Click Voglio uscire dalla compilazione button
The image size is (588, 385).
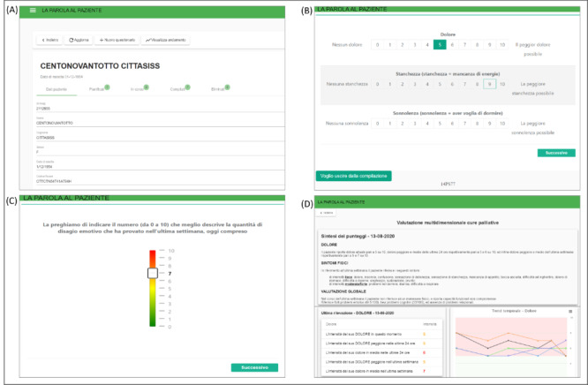pyautogui.click(x=354, y=176)
